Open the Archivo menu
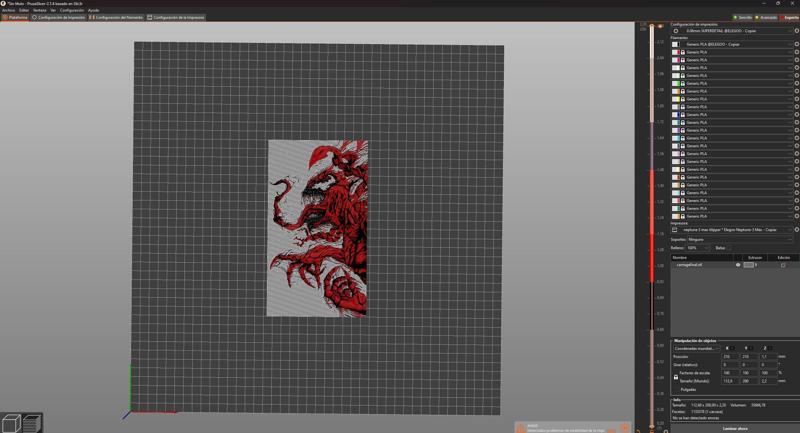This screenshot has width=800, height=433. (x=8, y=10)
